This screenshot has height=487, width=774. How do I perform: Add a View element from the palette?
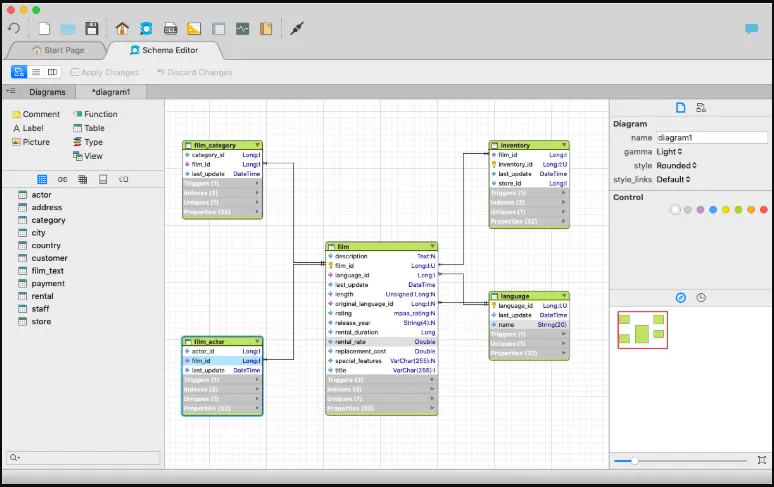(x=88, y=156)
